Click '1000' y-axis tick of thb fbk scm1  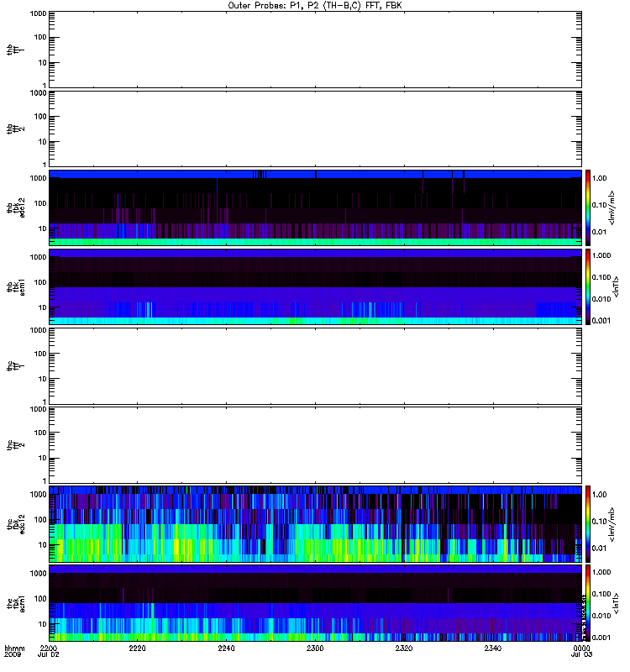pyautogui.click(x=38, y=257)
